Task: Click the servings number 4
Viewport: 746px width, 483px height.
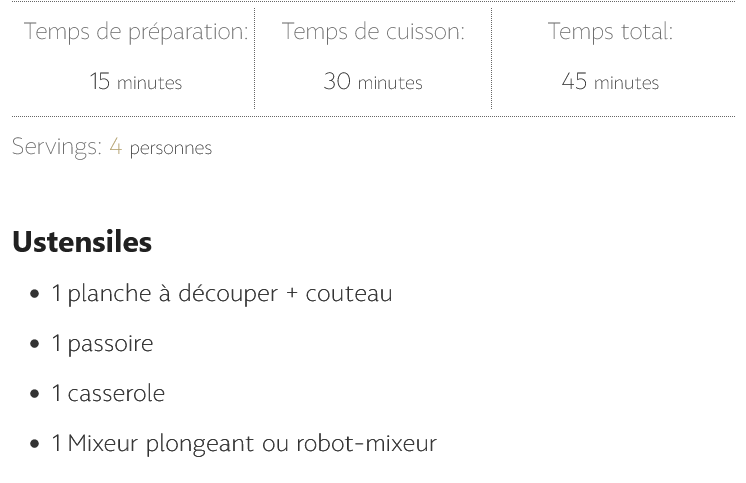Action: 116,146
